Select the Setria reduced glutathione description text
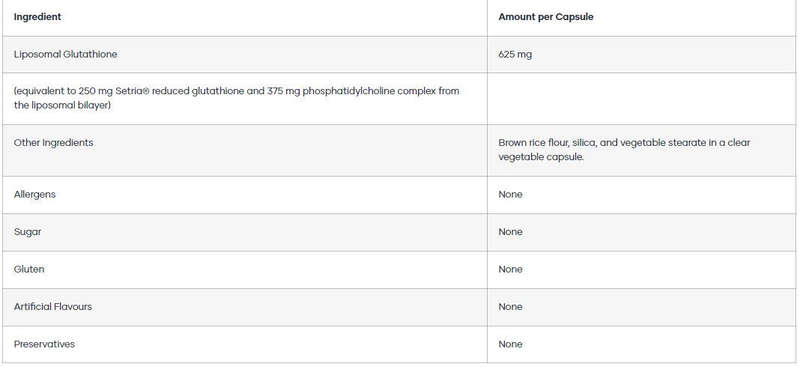 [236, 98]
